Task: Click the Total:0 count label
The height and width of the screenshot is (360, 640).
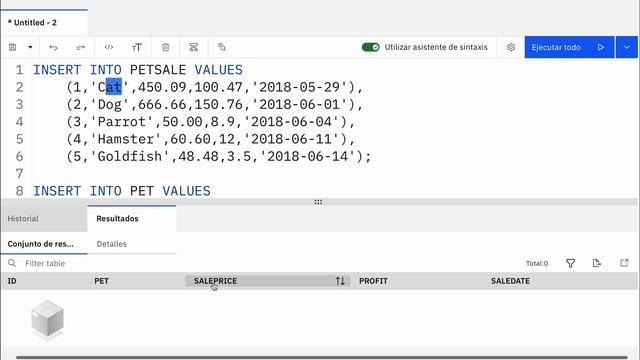Action: pyautogui.click(x=537, y=264)
